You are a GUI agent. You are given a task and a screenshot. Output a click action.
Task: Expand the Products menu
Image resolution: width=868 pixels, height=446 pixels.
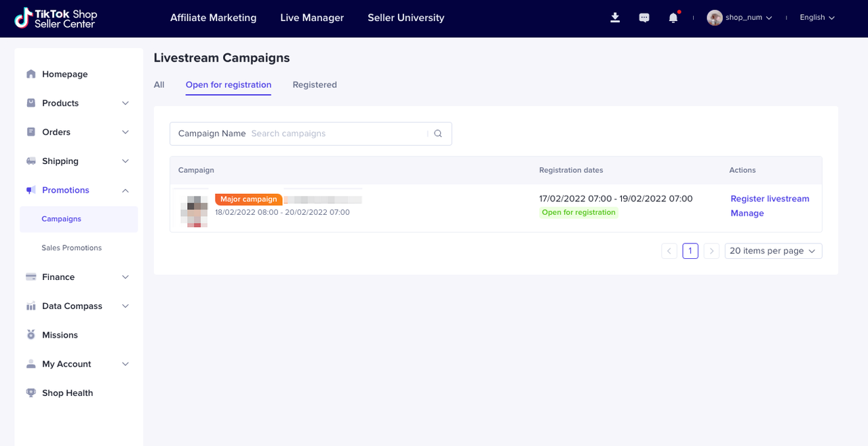coord(78,103)
